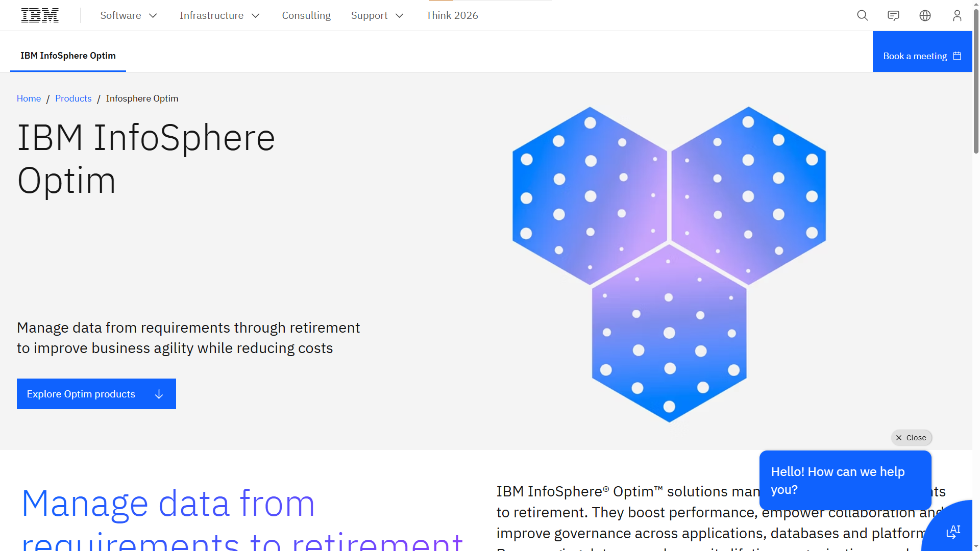Select Think 2026 in the navigation

[x=452, y=15]
